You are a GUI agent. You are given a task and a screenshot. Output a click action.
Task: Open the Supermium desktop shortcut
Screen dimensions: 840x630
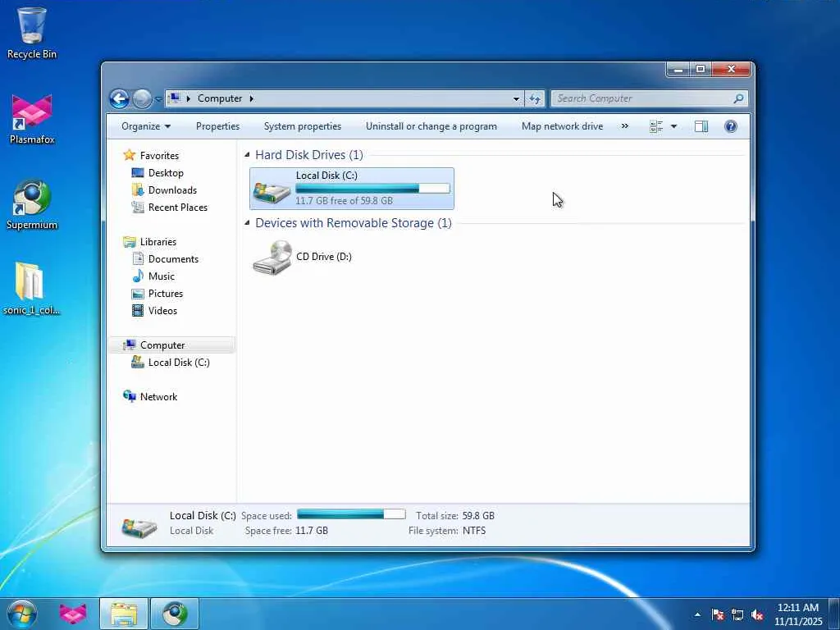coord(32,204)
